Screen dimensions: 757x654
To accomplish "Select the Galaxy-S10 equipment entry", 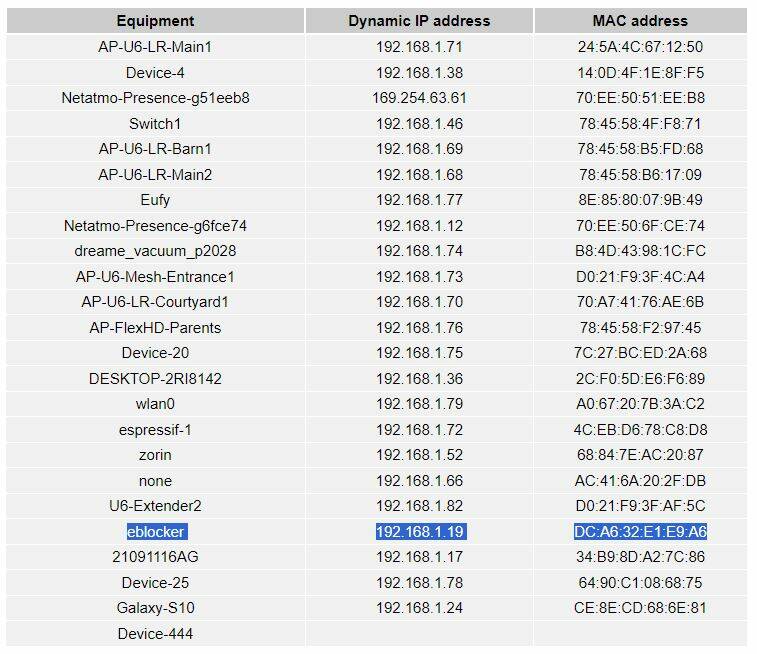I will coord(155,608).
